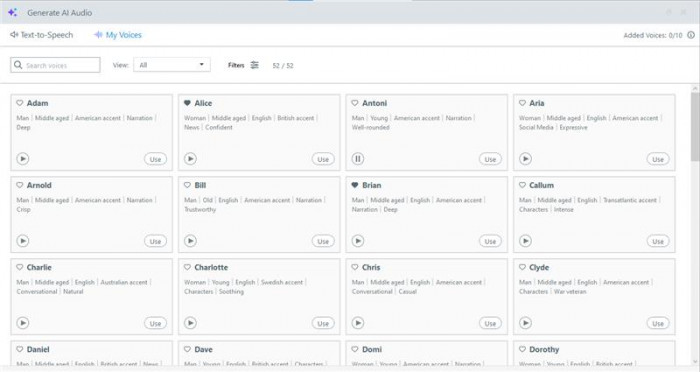Switch to the Text-to-Speech tab
Viewport: 700px width, 372px height.
[x=42, y=35]
